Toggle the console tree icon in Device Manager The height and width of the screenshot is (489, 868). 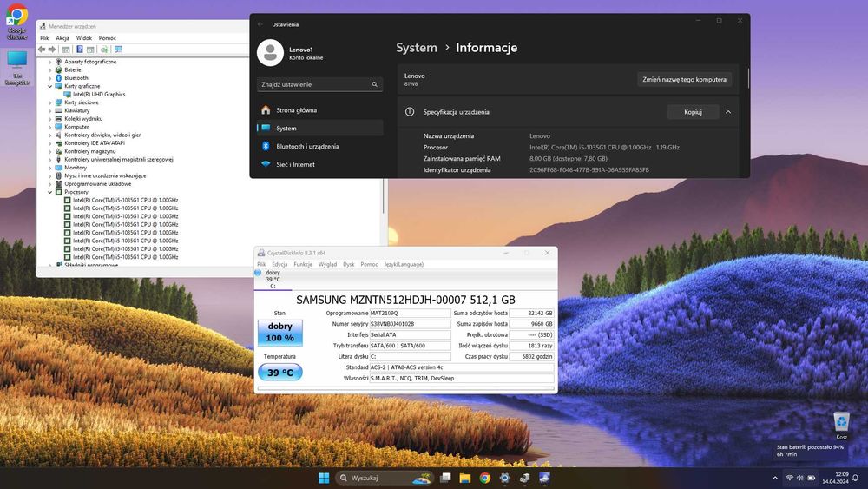coord(66,50)
